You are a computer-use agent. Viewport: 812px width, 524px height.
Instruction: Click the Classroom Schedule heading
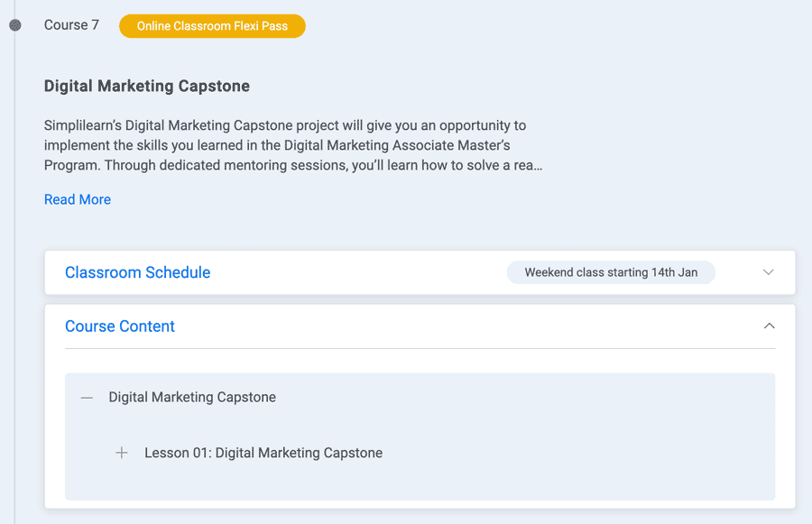point(138,272)
